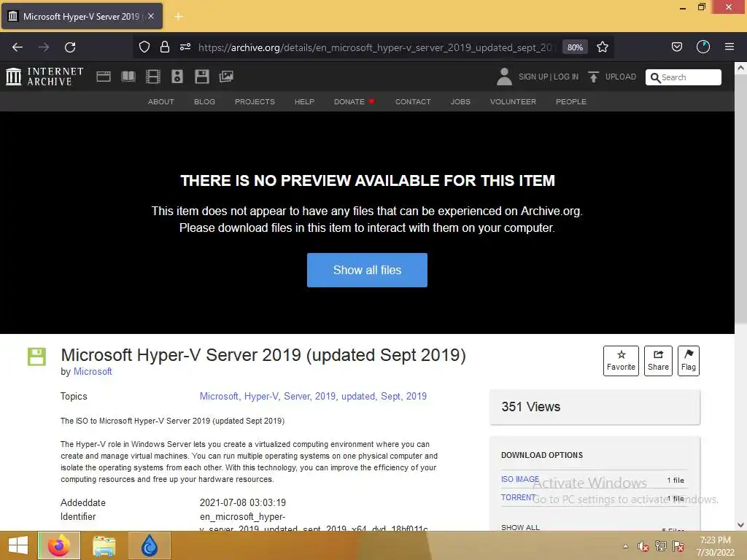
Task: Close the Microsoft Hyper-V Server tab
Action: (x=151, y=16)
